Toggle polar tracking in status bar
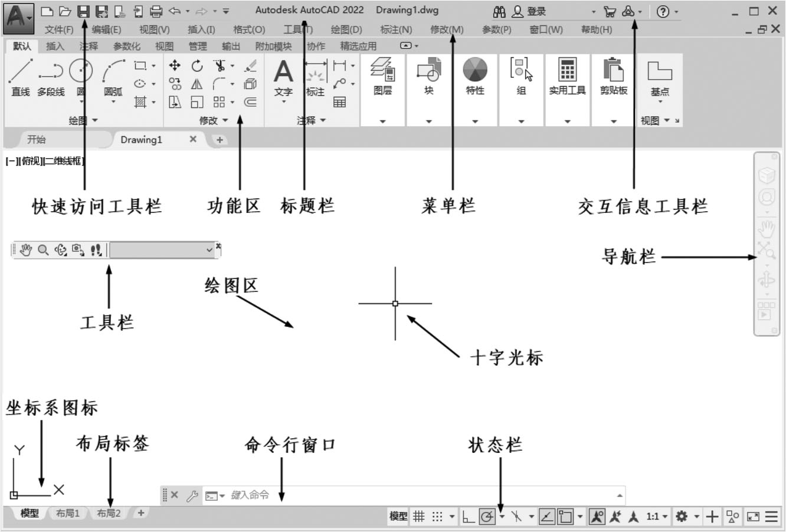The height and width of the screenshot is (532, 786). click(x=487, y=517)
